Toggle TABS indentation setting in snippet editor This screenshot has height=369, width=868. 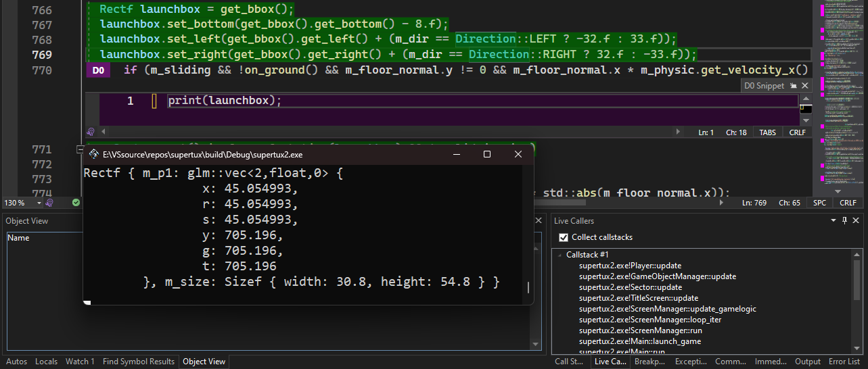click(x=768, y=132)
